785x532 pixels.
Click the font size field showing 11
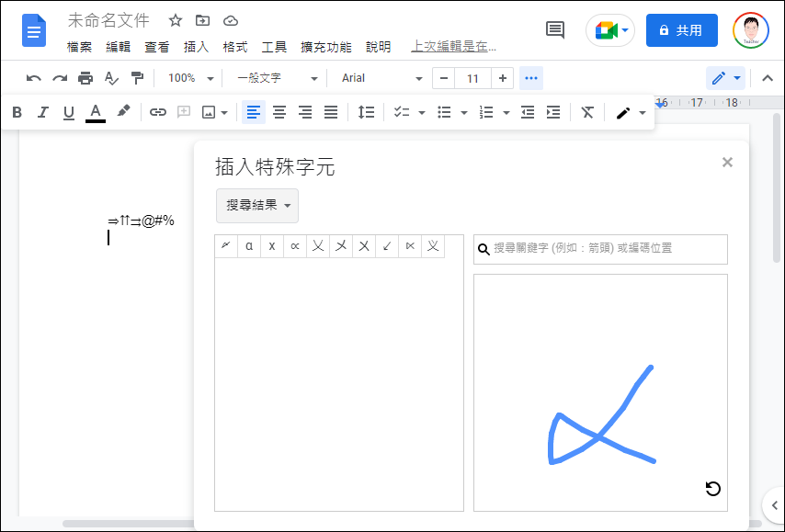point(472,78)
